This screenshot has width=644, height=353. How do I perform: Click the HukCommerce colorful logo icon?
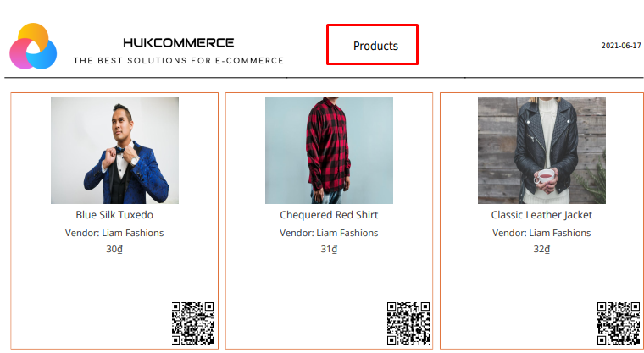point(33,47)
